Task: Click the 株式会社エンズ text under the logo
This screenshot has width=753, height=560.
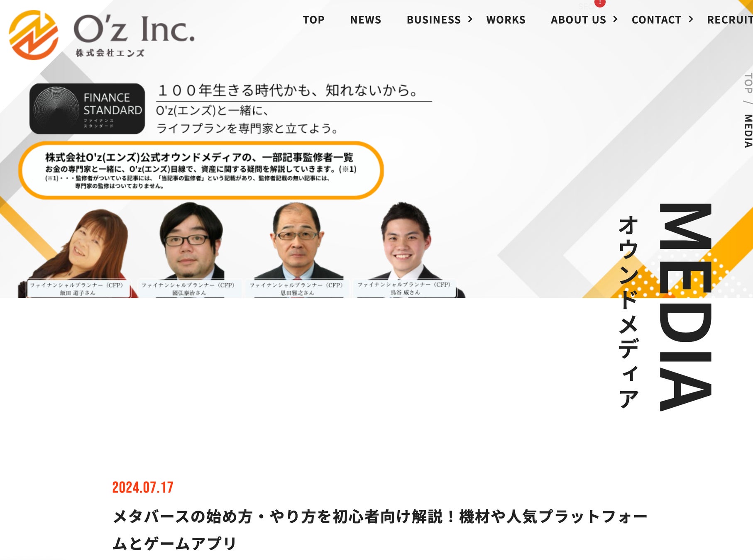Action: pos(110,53)
